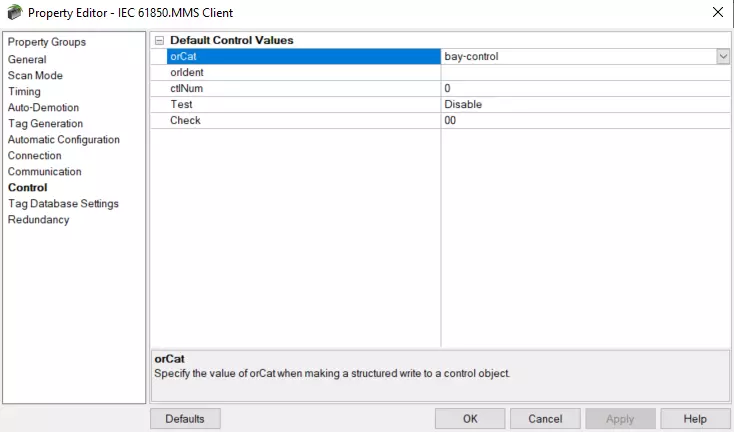
Task: Click the ctlNum value 0
Action: (x=585, y=88)
